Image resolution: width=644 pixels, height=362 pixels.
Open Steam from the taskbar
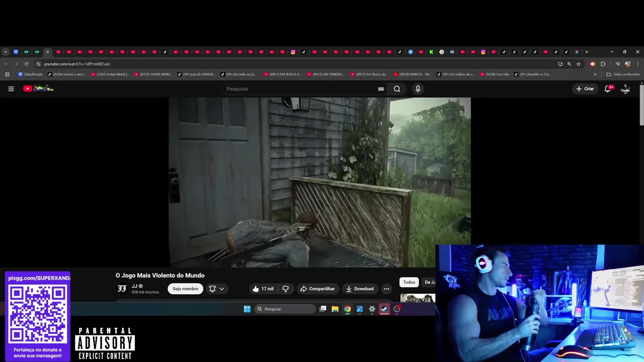[384, 309]
